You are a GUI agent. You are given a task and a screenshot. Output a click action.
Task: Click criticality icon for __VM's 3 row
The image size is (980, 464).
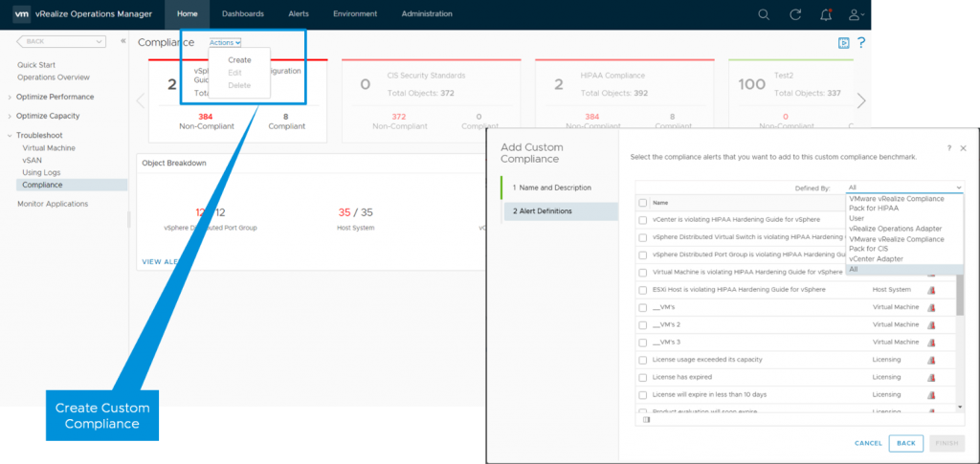click(x=931, y=342)
